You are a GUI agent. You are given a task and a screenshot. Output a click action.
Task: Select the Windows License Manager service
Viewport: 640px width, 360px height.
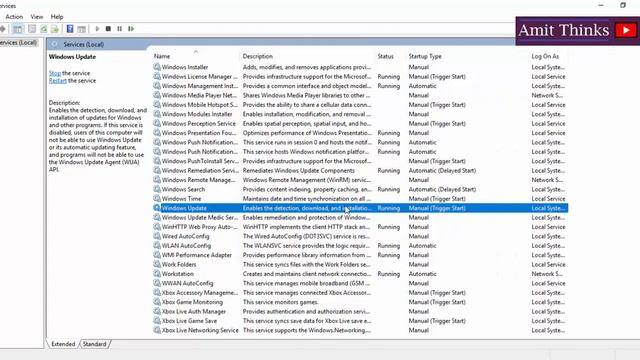[360, 76]
